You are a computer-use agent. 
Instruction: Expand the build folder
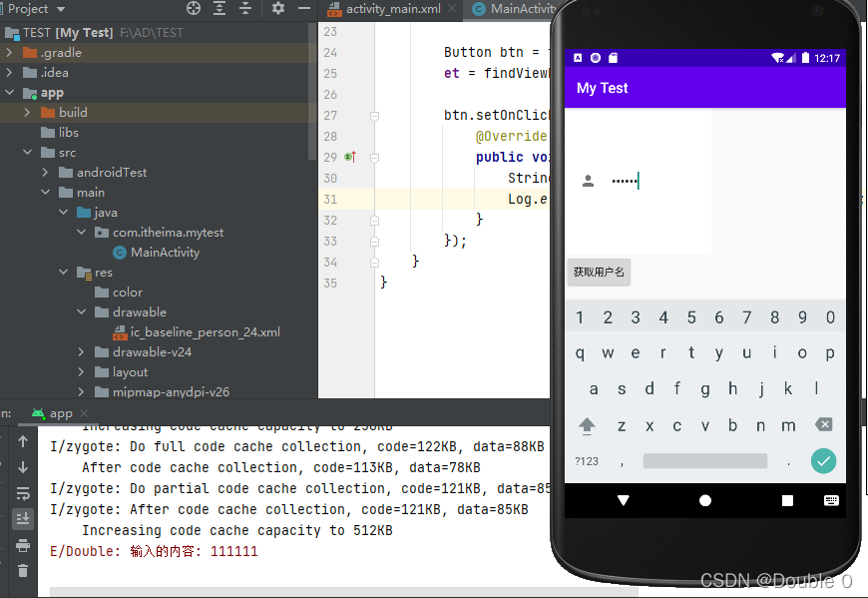pyautogui.click(x=27, y=113)
